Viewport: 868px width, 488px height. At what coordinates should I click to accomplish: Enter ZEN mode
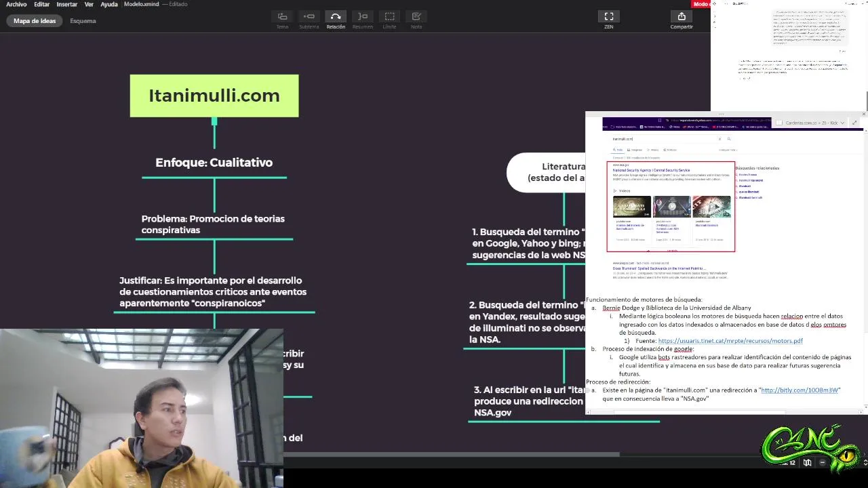click(x=609, y=16)
